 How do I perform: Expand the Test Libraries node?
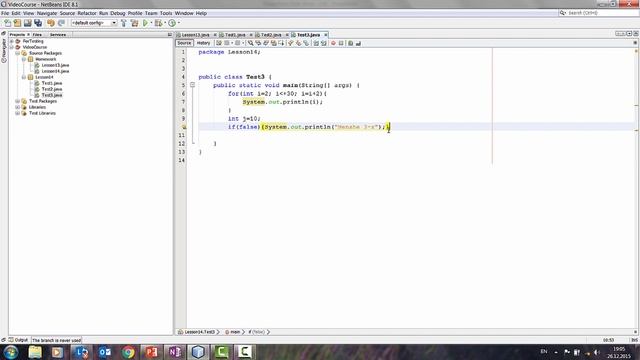(18, 113)
